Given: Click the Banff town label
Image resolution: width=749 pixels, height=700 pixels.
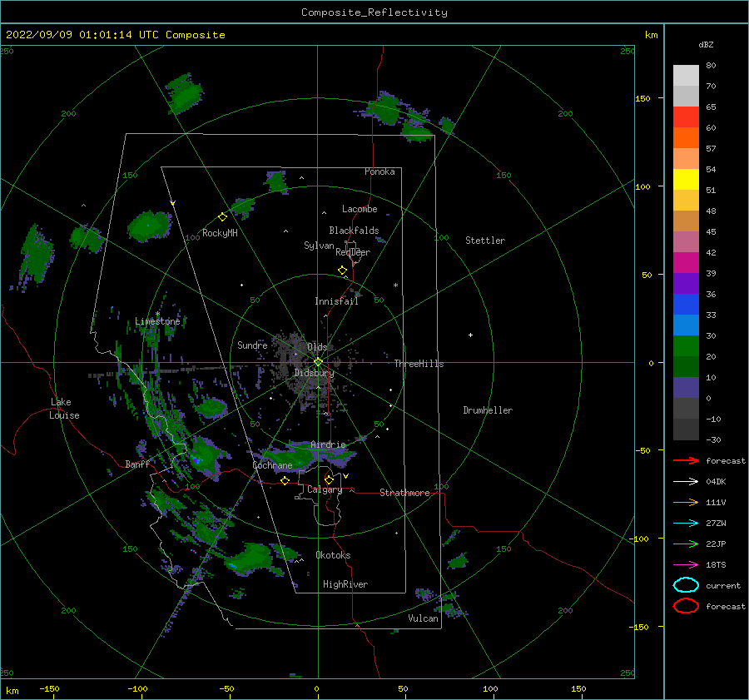Looking at the screenshot, I should (137, 464).
